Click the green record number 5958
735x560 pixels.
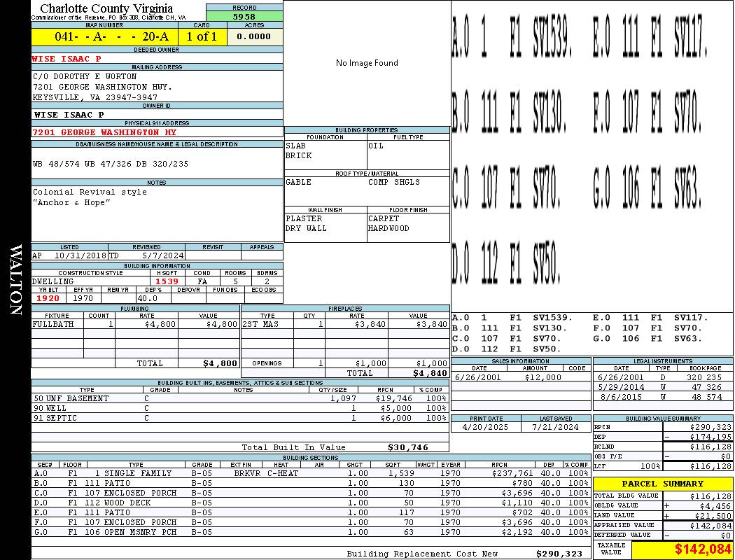[x=244, y=16]
